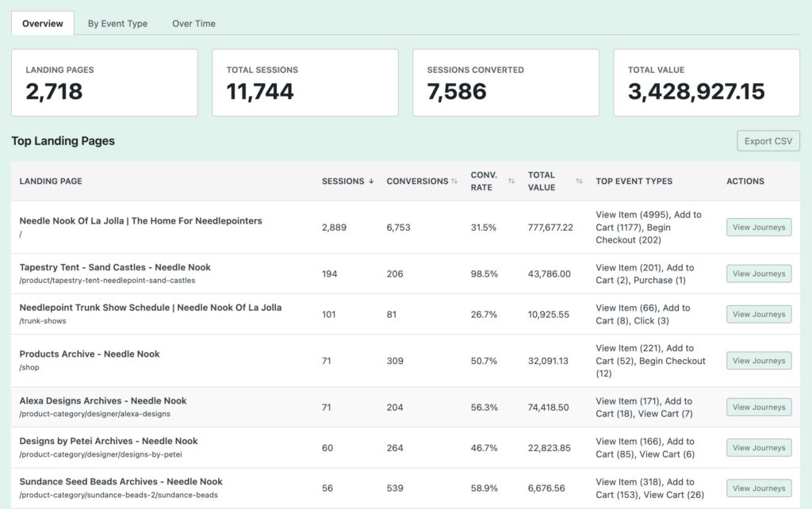The height and width of the screenshot is (509, 812).
Task: Open the Over Time tab
Action: pyautogui.click(x=193, y=23)
